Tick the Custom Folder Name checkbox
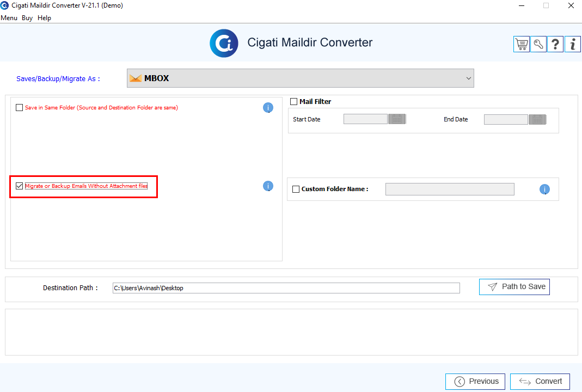The height and width of the screenshot is (392, 582). tap(296, 189)
